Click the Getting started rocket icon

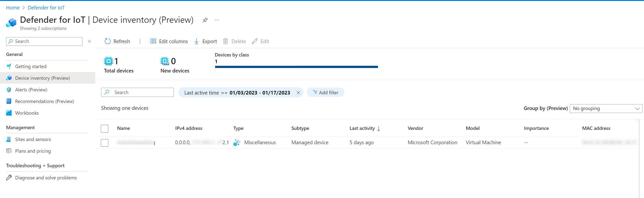[x=9, y=66]
